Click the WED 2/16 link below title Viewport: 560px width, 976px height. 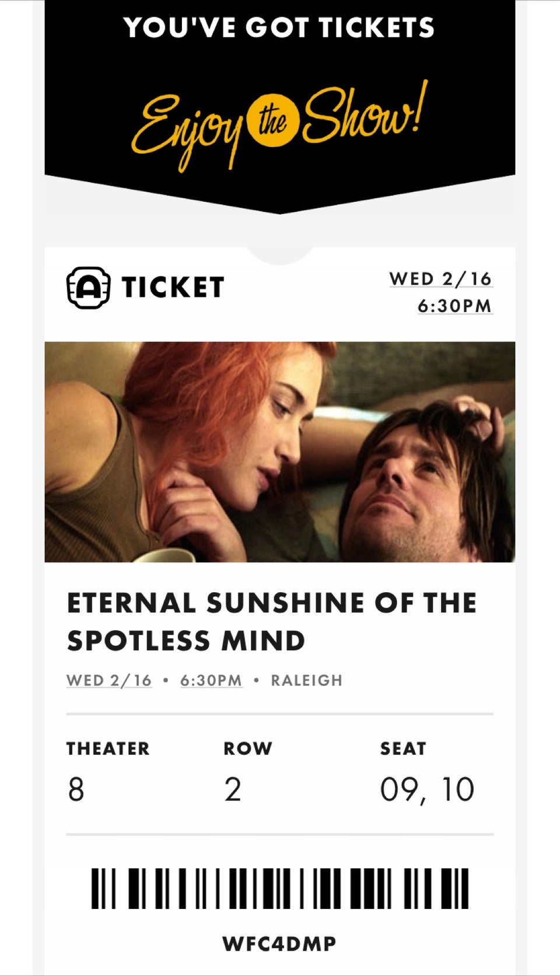(109, 681)
